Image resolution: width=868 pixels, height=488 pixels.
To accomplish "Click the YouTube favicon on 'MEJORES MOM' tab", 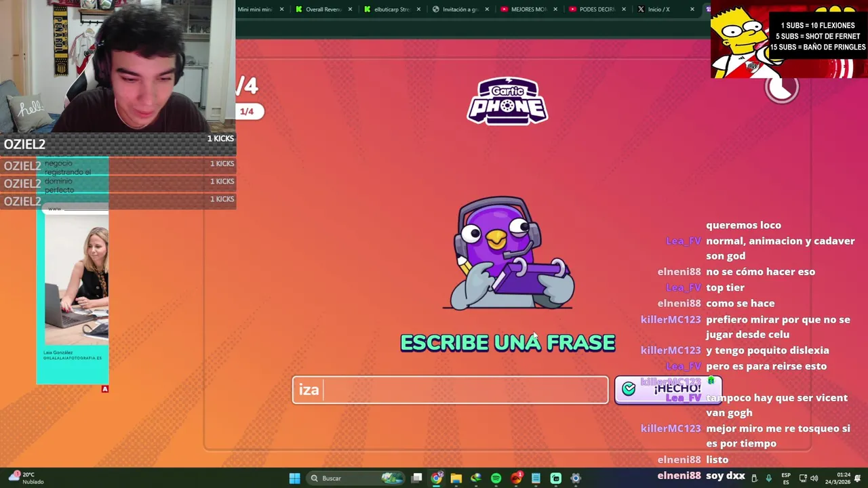I will click(x=504, y=9).
